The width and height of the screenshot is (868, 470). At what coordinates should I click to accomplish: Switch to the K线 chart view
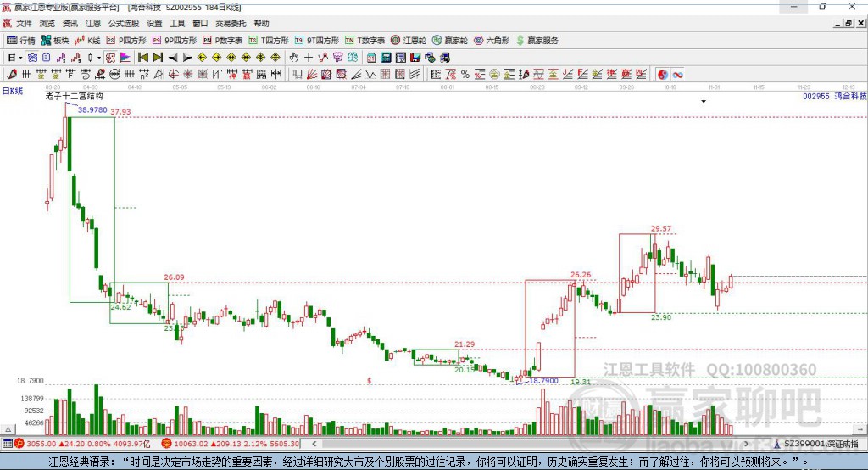[x=87, y=41]
